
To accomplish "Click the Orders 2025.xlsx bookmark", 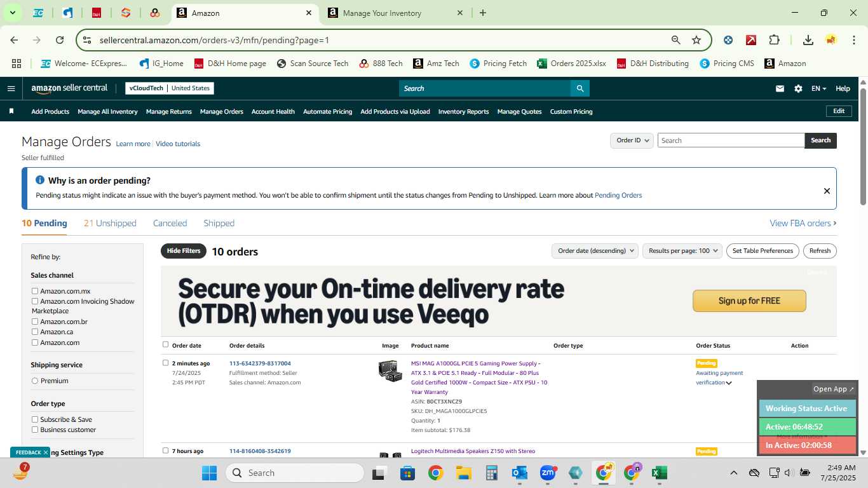I will pos(571,64).
